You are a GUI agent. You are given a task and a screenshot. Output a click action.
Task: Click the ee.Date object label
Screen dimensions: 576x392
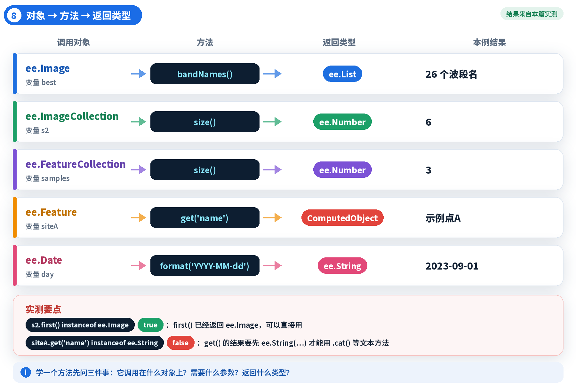click(44, 260)
